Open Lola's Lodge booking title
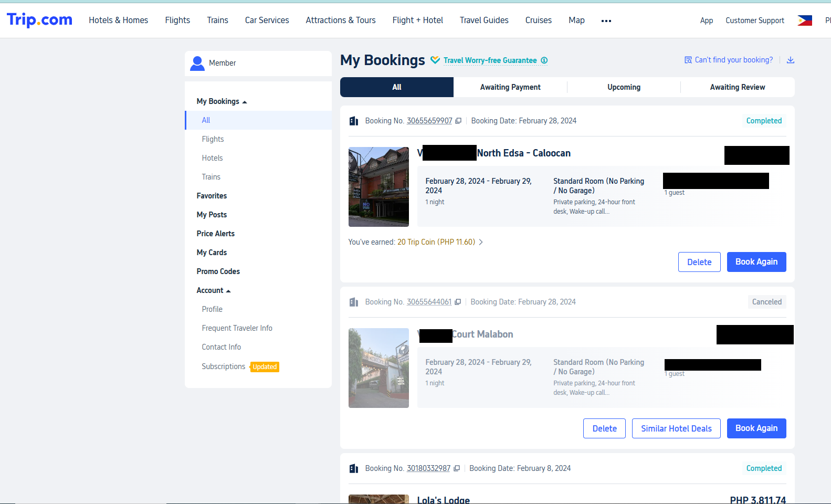Viewport: 831px width, 504px height. (x=444, y=500)
